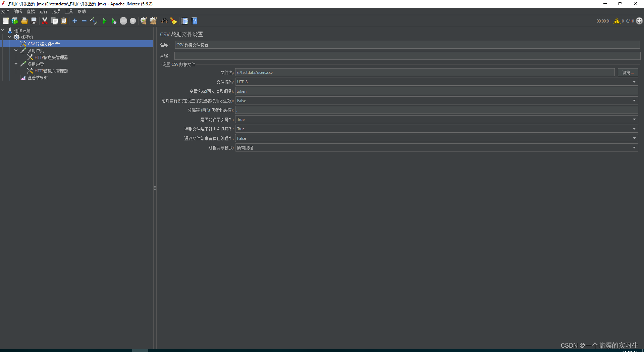The height and width of the screenshot is (352, 644).
Task: Open the 选项 menu
Action: coord(56,11)
